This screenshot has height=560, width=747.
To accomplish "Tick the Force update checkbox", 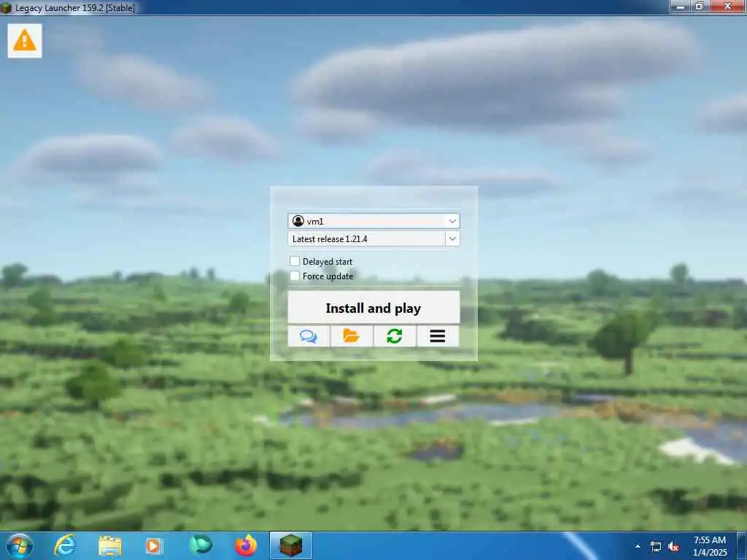I will coord(295,276).
